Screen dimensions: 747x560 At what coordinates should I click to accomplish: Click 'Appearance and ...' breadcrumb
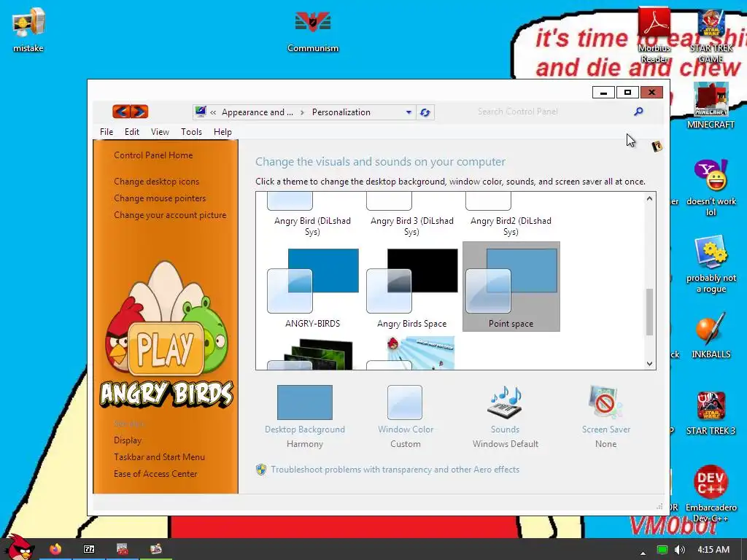pos(258,112)
